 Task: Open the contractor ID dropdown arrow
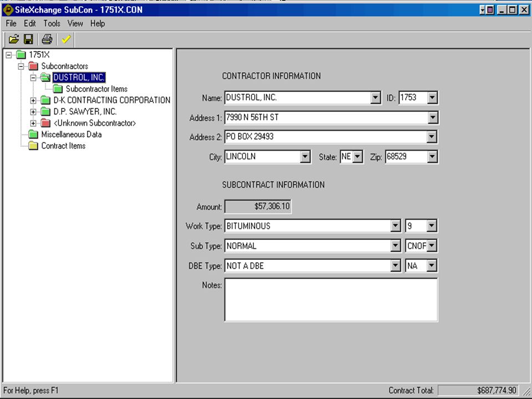point(432,98)
